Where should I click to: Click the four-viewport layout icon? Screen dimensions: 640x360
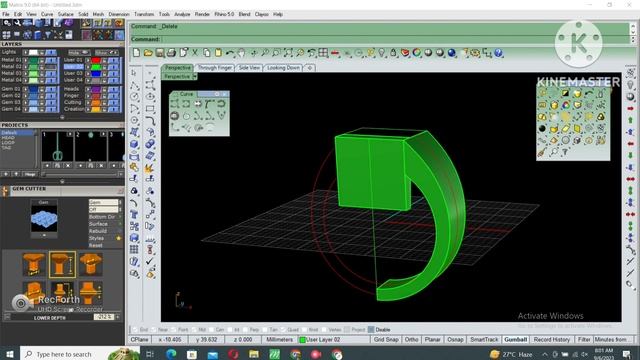pyautogui.click(x=323, y=53)
